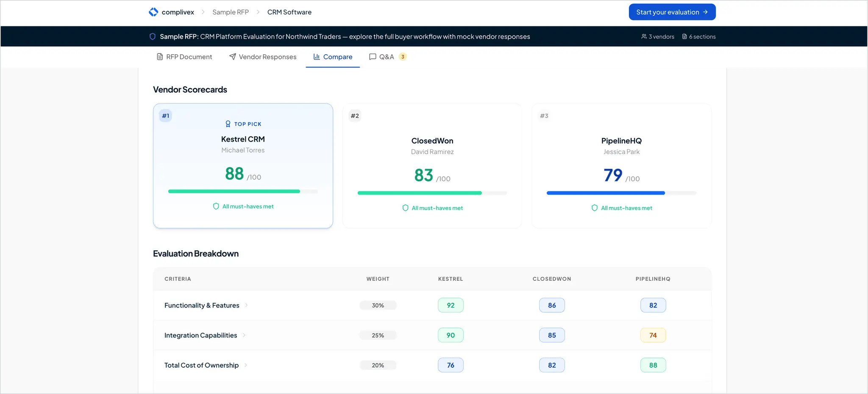Screen dimensions: 868x394
Task: Click the ClosedWon score progress bar
Action: point(432,193)
